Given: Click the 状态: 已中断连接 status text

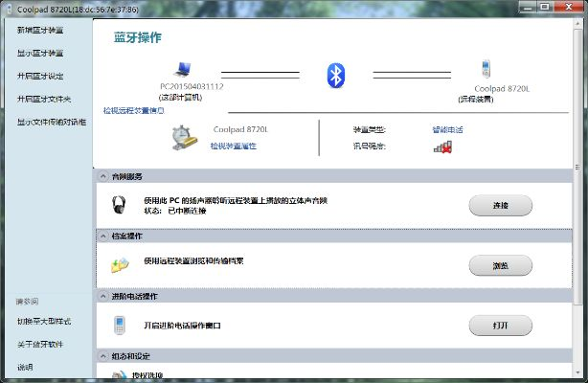Looking at the screenshot, I should tap(175, 211).
